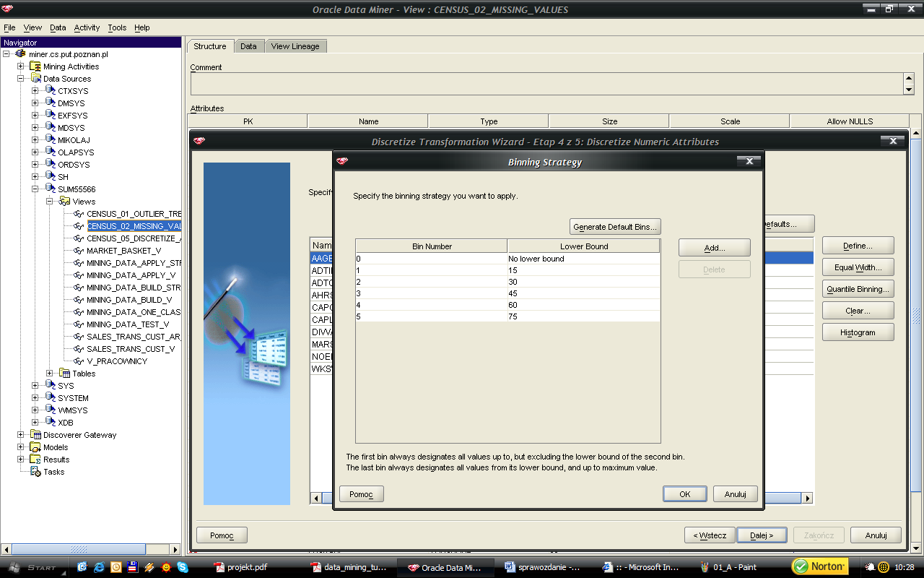Switch to the View Lineage tab

point(295,46)
